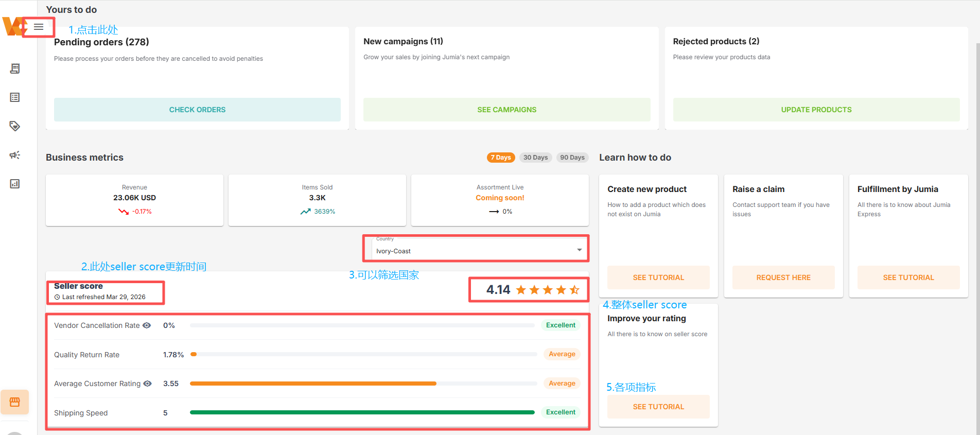Open the megaphone promotions sidebar icon

click(15, 155)
